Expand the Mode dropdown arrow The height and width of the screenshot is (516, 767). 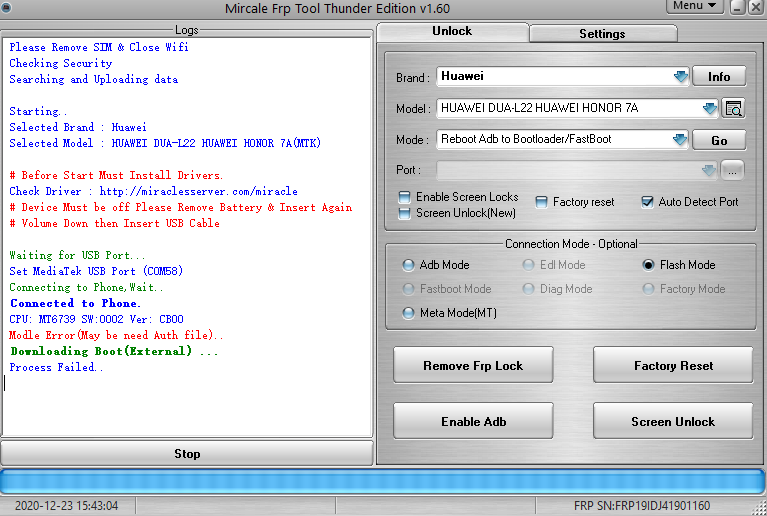(x=680, y=140)
